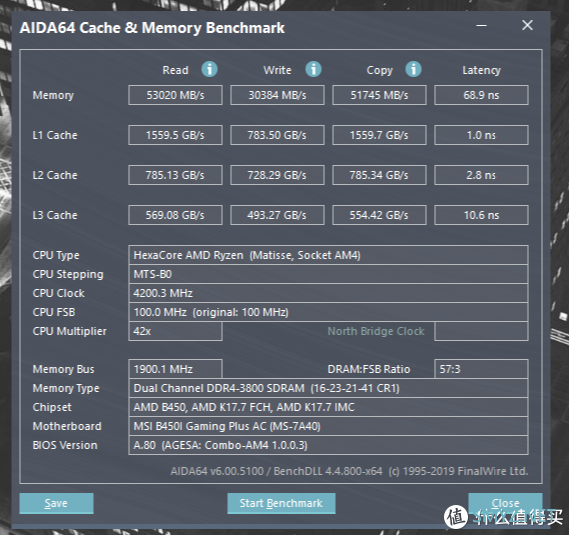Select the Memory Write value 30384 MB/s
The image size is (569, 535).
point(277,95)
